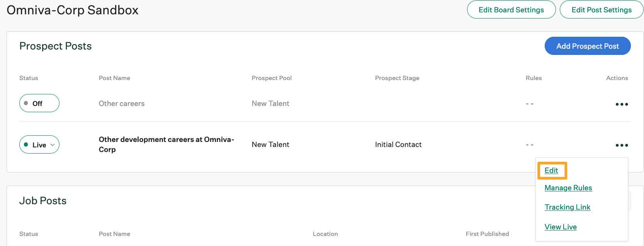Open Tracking Link from the actions menu
This screenshot has height=246, width=644.
click(x=567, y=207)
